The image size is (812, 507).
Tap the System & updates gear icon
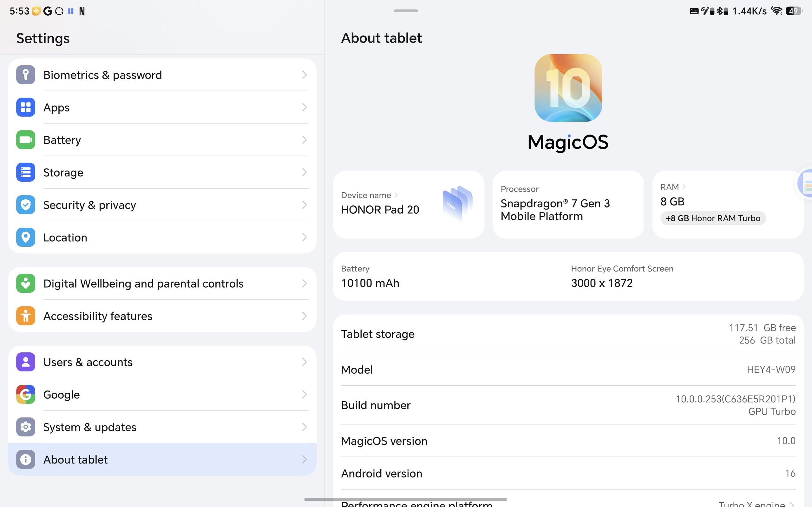point(25,427)
